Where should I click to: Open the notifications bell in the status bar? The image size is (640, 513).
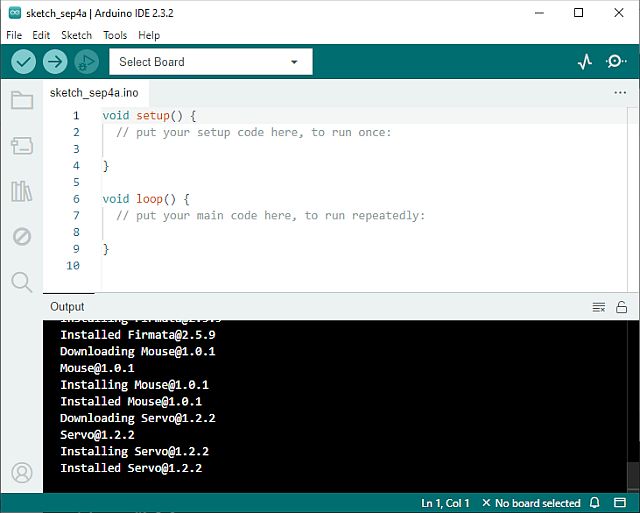[x=594, y=503]
